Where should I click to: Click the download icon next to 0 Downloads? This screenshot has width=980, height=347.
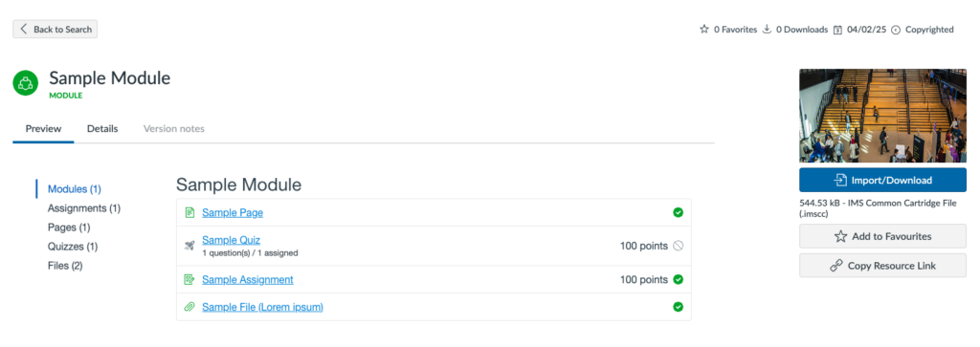[767, 30]
